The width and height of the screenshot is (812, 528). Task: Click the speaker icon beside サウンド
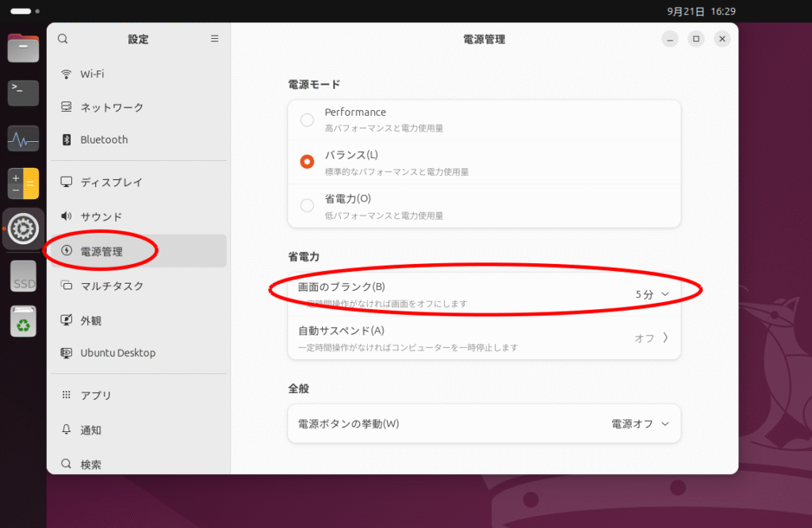coord(67,216)
